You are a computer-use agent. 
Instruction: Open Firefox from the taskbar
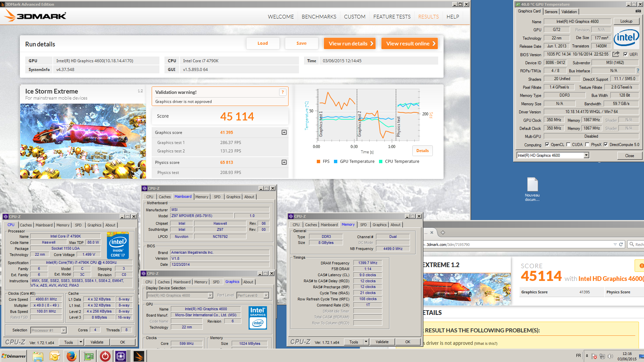(71, 356)
